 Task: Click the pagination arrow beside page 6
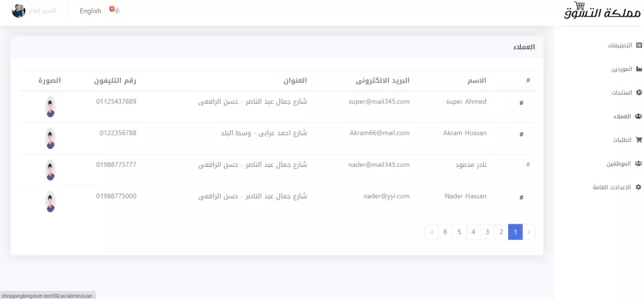(x=432, y=232)
